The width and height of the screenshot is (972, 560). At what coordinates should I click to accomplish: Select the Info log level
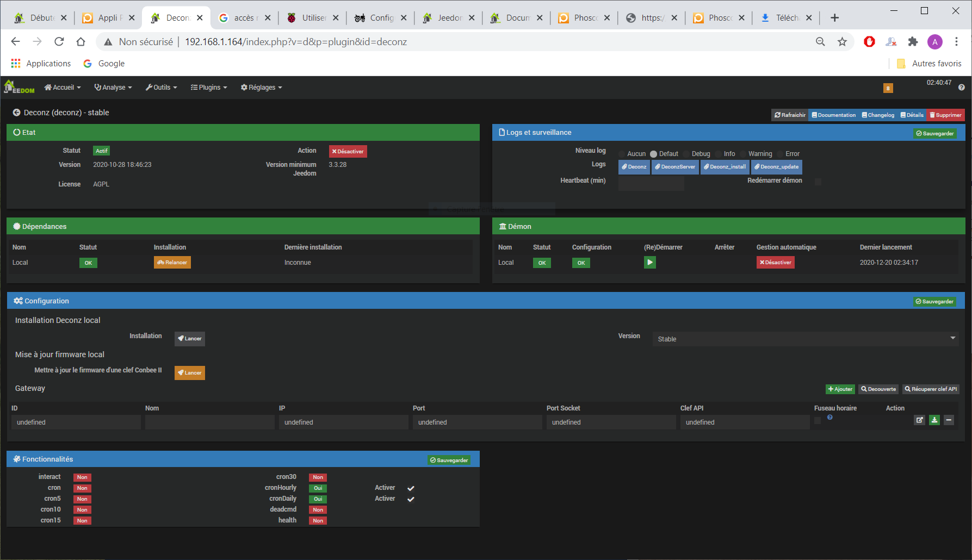pos(718,154)
